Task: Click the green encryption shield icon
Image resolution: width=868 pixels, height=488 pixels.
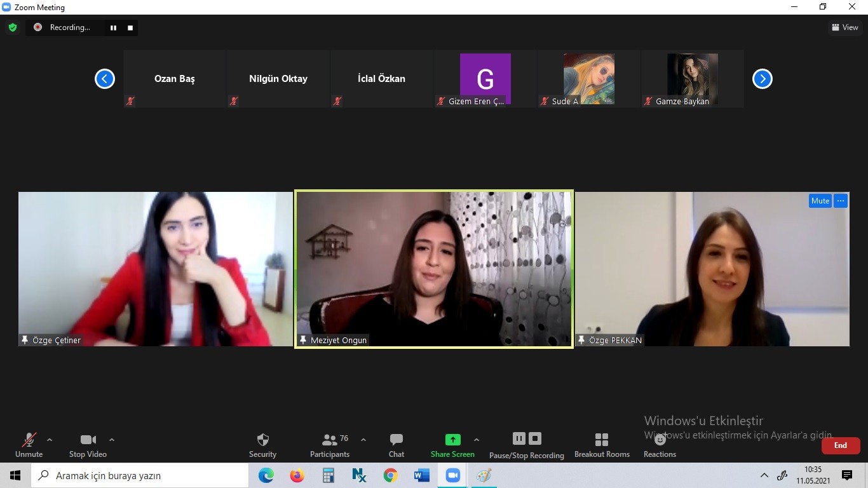Action: click(x=13, y=27)
